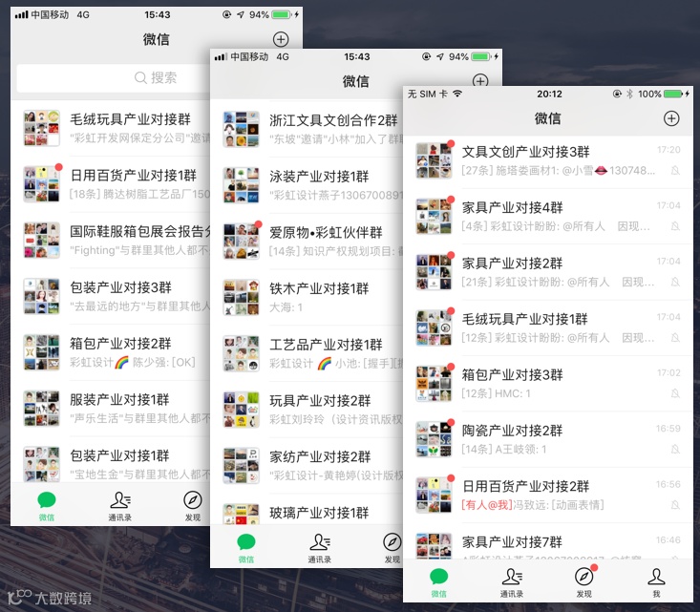Image resolution: width=700 pixels, height=612 pixels.
Task: Open chat 毛绒玩具产业对接1群
Action: [548, 328]
